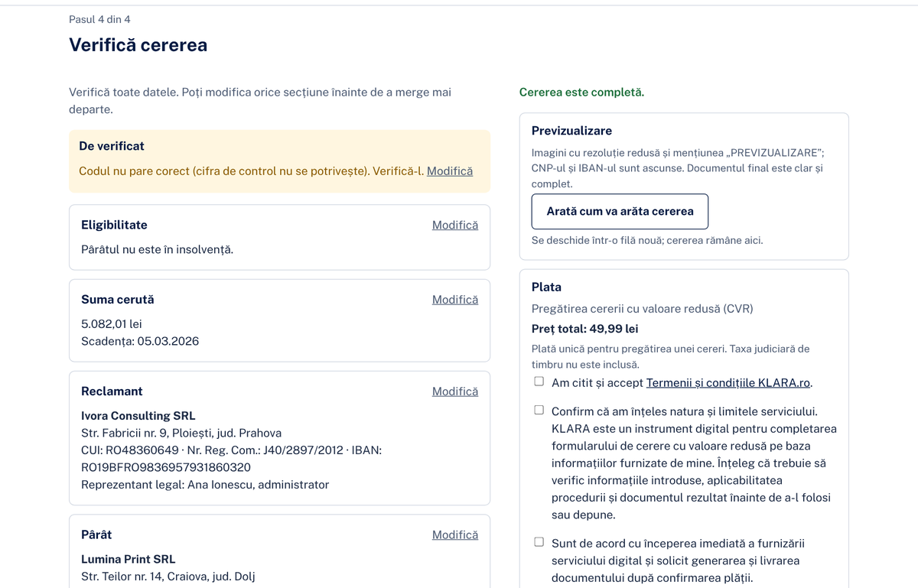Tick the Confirm că am înțeles checkbox
918x588 pixels.
tap(539, 411)
